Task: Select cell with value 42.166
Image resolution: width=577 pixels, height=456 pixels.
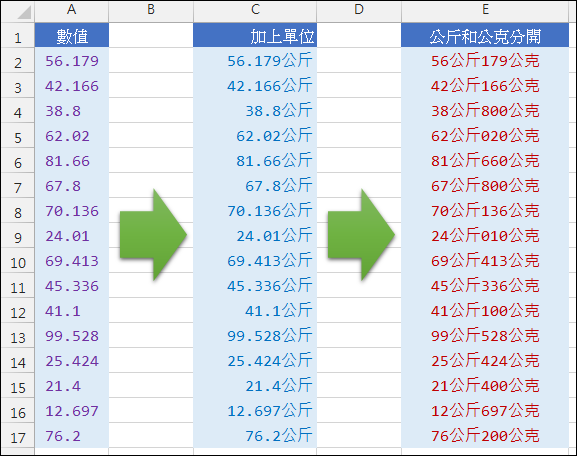Action: 72,85
